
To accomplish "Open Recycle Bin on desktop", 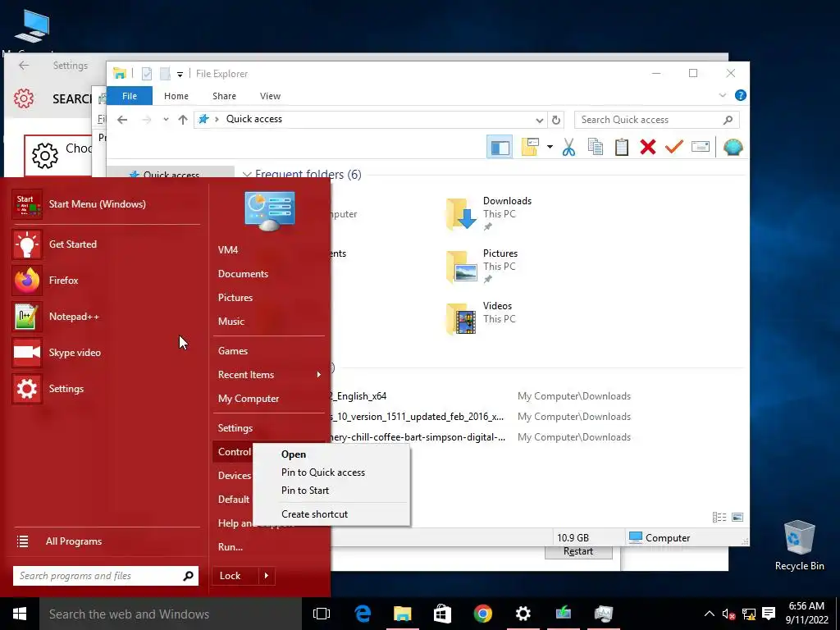I will coord(799,546).
